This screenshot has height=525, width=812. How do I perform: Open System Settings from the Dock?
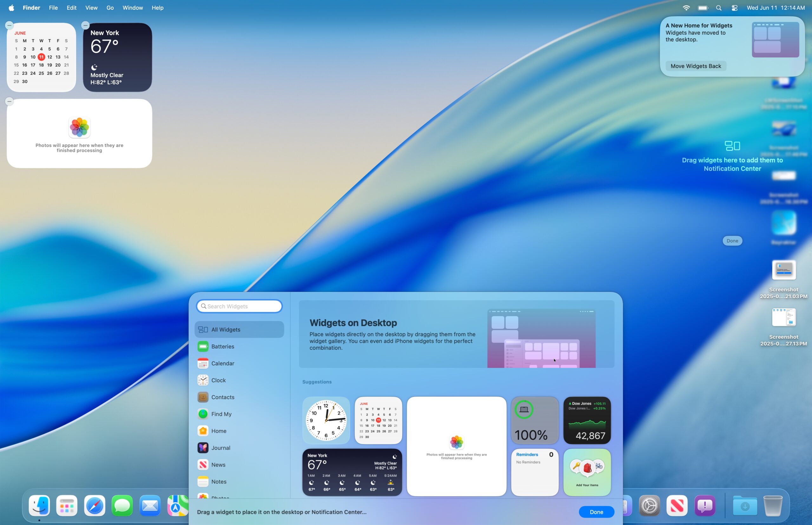[649, 506]
